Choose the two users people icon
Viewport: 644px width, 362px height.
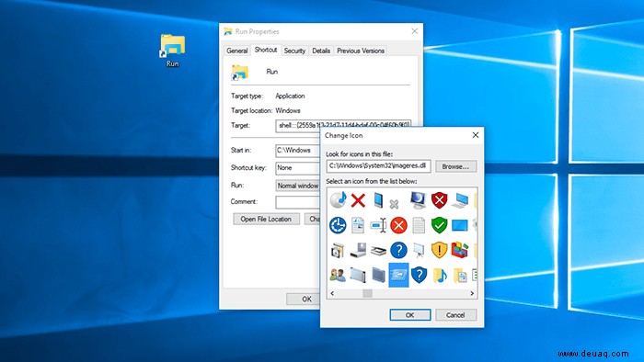tap(338, 275)
